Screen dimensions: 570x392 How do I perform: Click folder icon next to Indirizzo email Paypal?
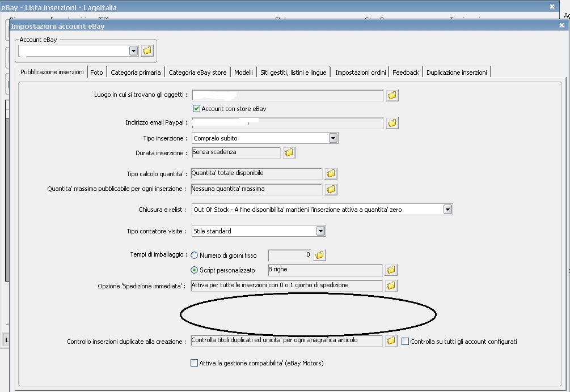(x=392, y=123)
